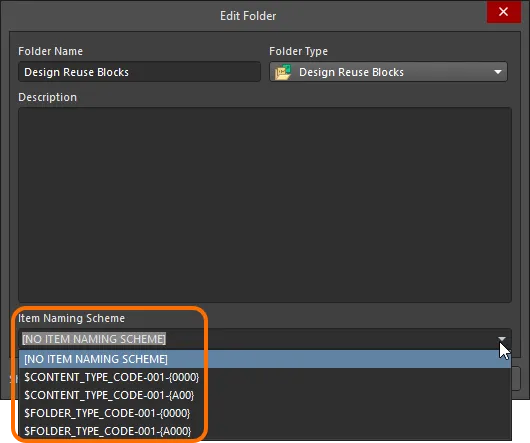Click the Item Naming Scheme label
Screen dimensions: 530x443
[x=71, y=318]
